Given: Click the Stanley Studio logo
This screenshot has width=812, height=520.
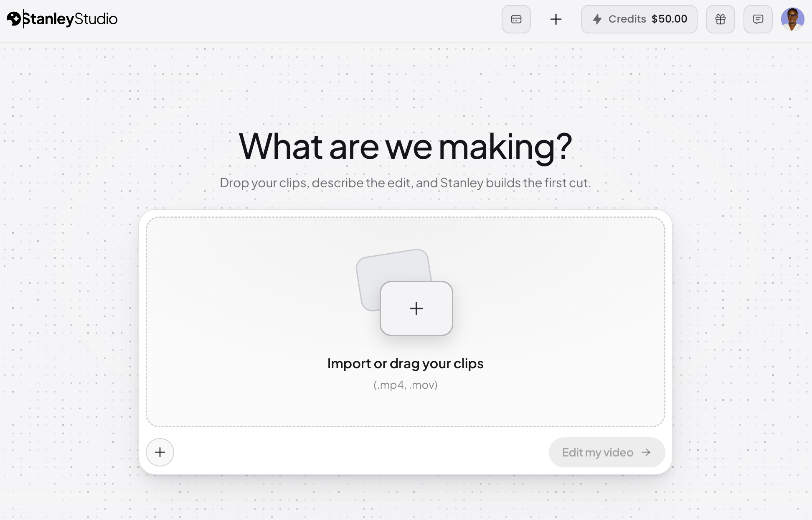Looking at the screenshot, I should 62,19.
